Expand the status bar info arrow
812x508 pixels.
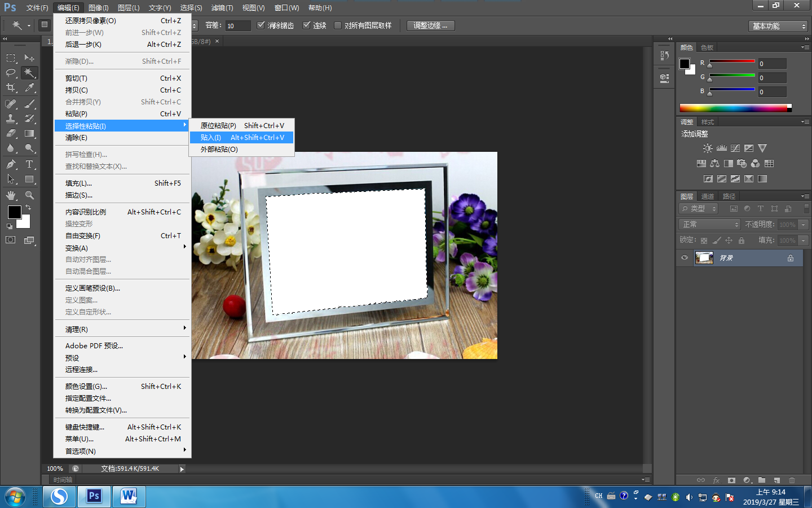click(182, 469)
